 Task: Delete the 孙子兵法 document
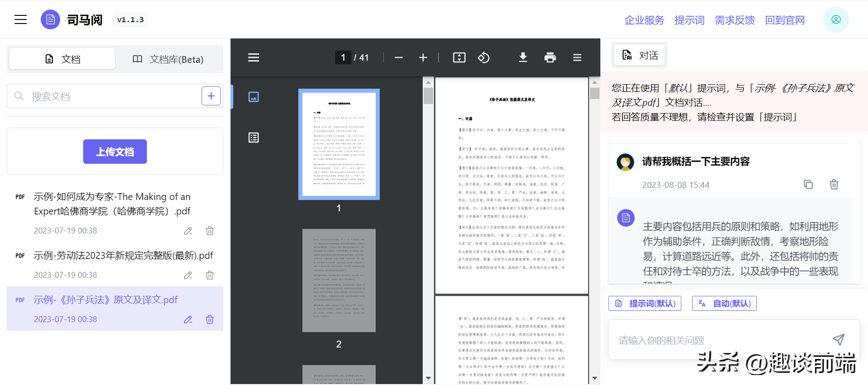(x=210, y=319)
